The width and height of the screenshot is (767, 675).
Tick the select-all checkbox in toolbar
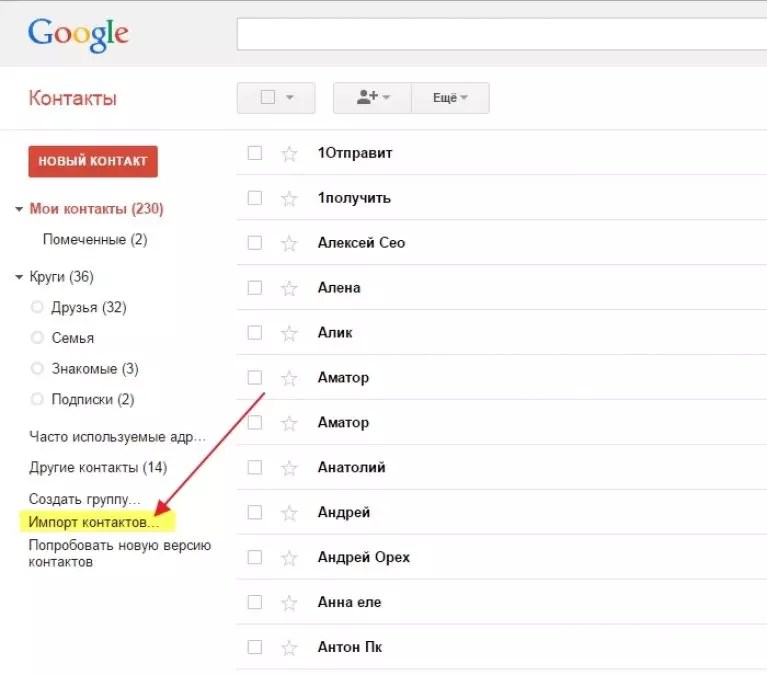tap(268, 97)
